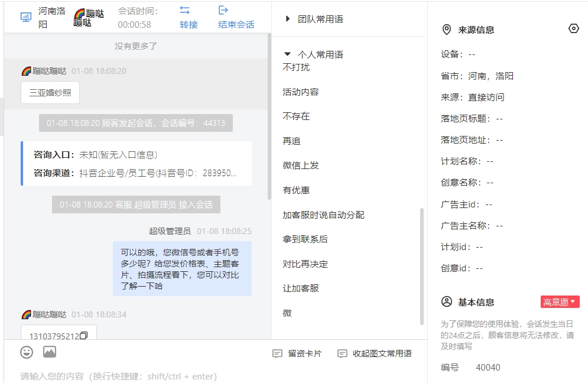Click the message input field

(x=216, y=376)
